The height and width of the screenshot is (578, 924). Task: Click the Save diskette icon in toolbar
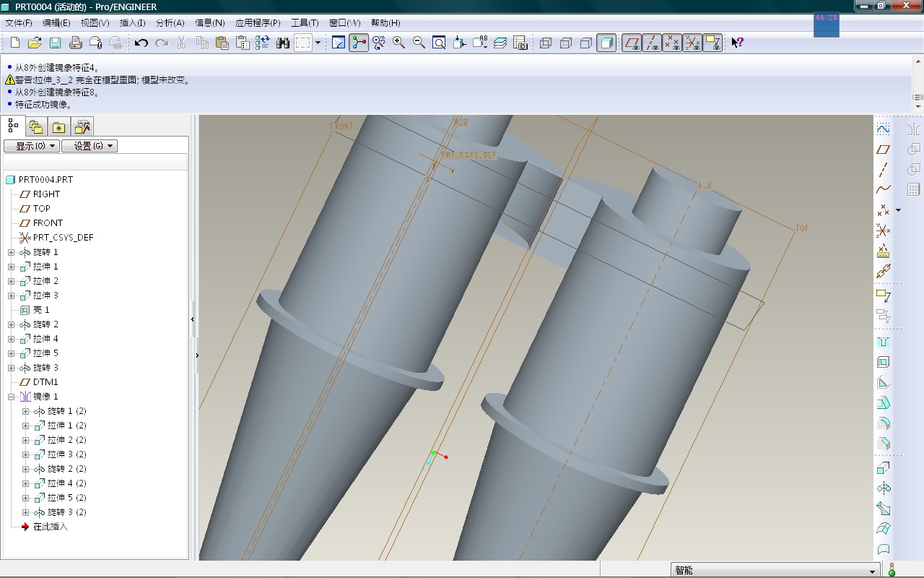(x=55, y=43)
